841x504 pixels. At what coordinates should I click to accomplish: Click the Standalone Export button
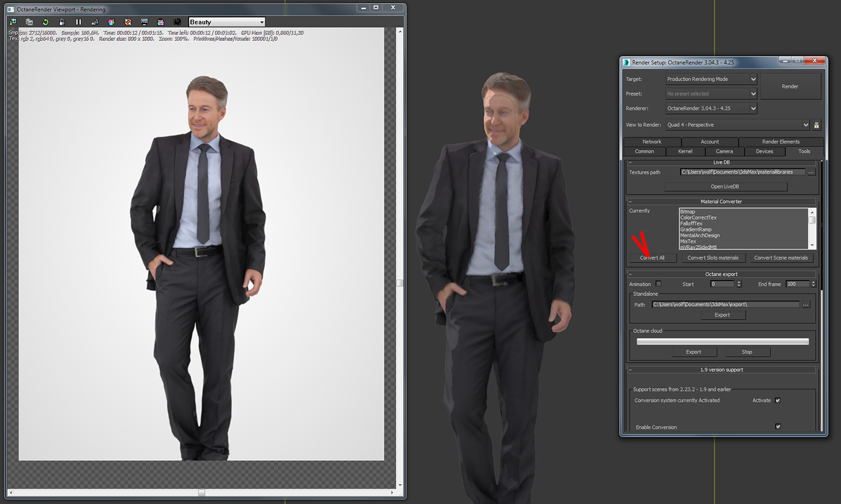coord(723,315)
